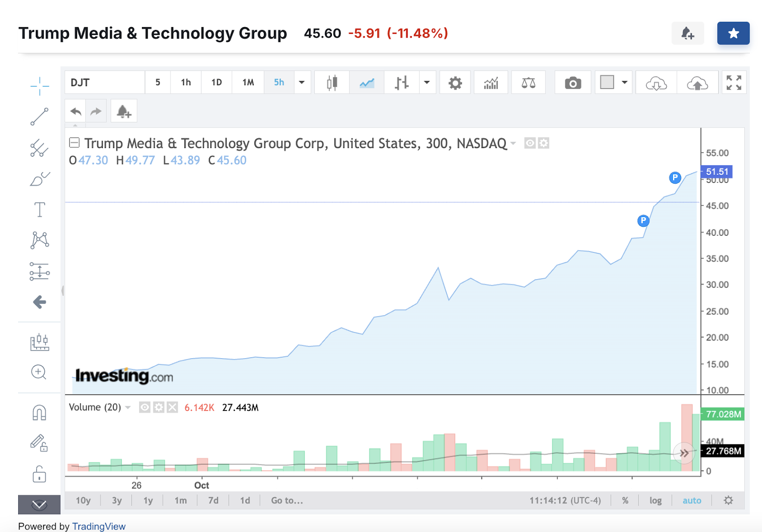Open Volume indicator settings gear
Viewport: 762px width, 532px height.
[159, 407]
